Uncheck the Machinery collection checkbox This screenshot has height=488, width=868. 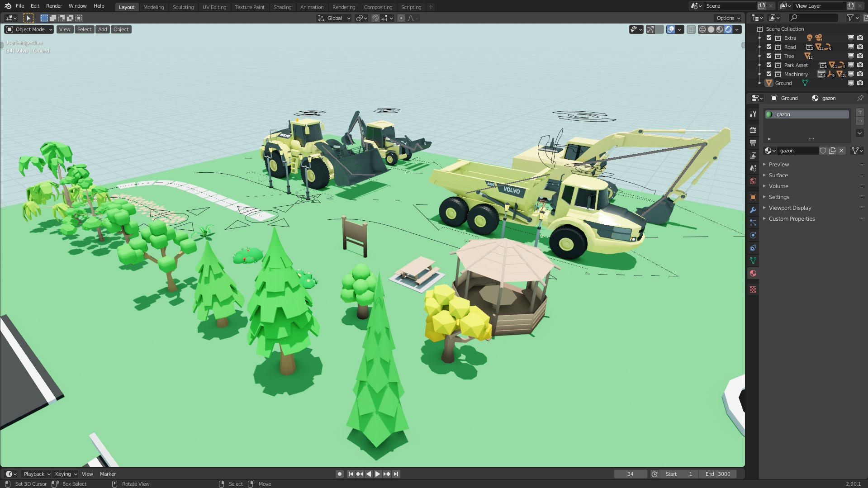769,74
